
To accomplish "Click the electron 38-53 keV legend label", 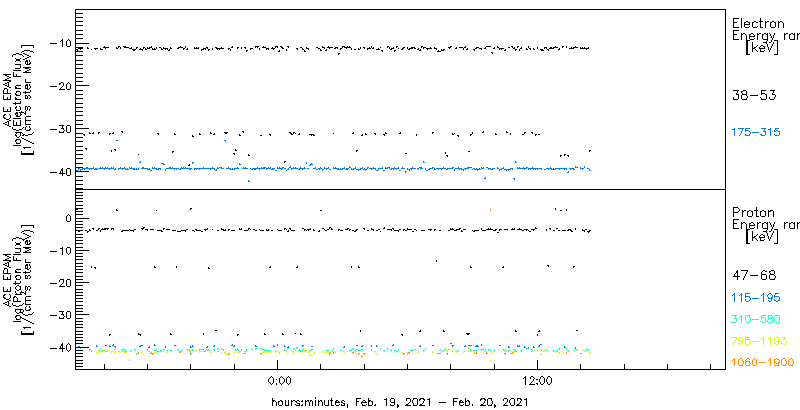I will (754, 95).
